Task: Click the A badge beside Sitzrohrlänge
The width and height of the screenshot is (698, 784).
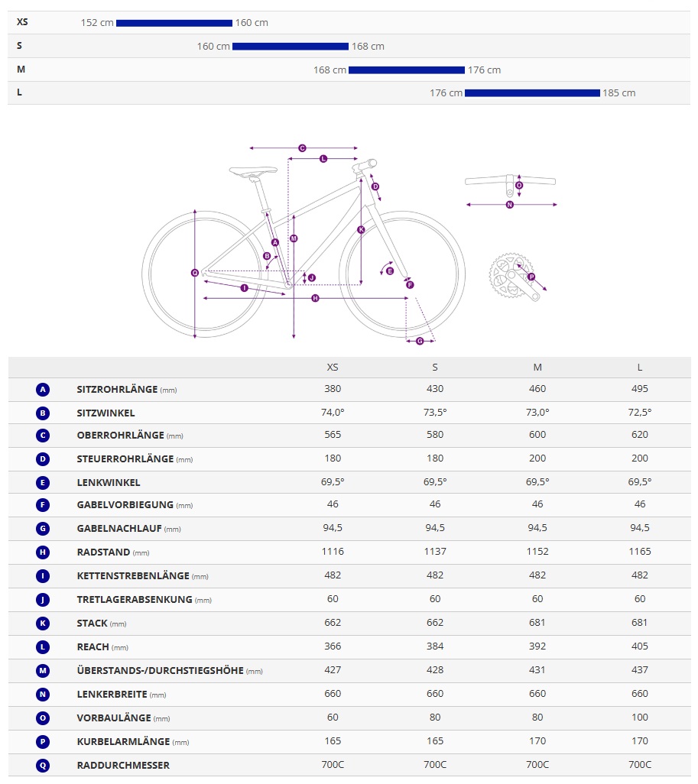Action: (x=43, y=390)
